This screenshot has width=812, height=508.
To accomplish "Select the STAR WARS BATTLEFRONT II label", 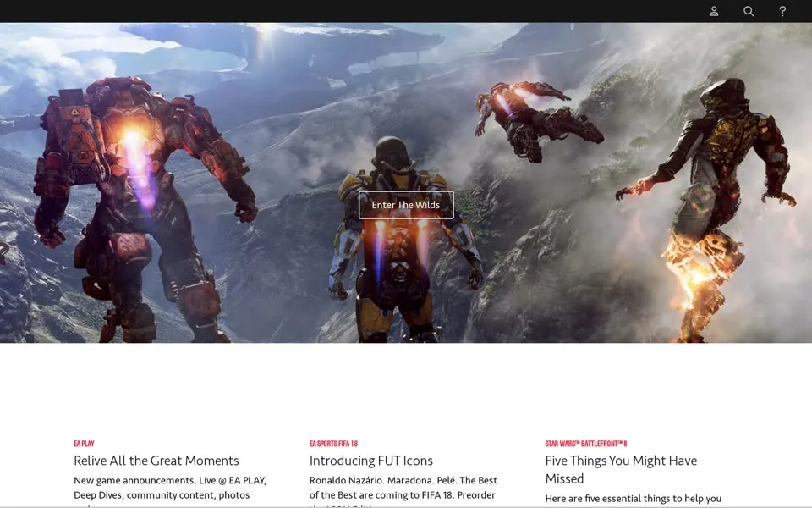I will pos(585,444).
